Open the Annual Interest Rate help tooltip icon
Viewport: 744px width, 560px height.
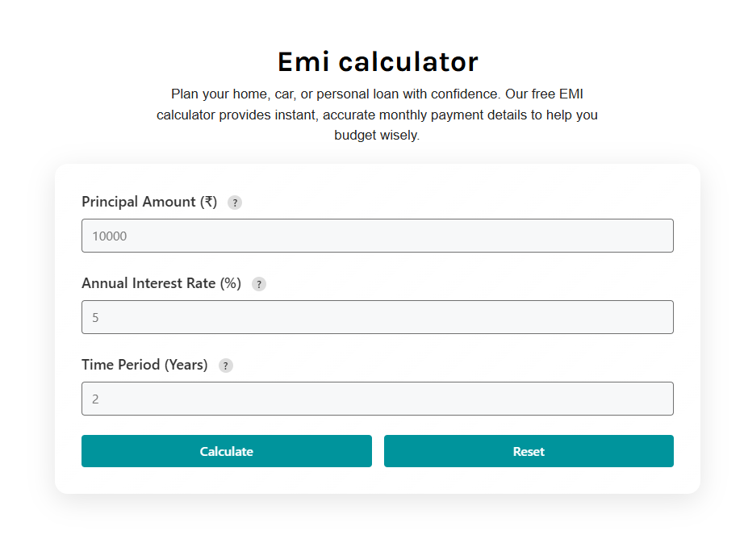(259, 284)
